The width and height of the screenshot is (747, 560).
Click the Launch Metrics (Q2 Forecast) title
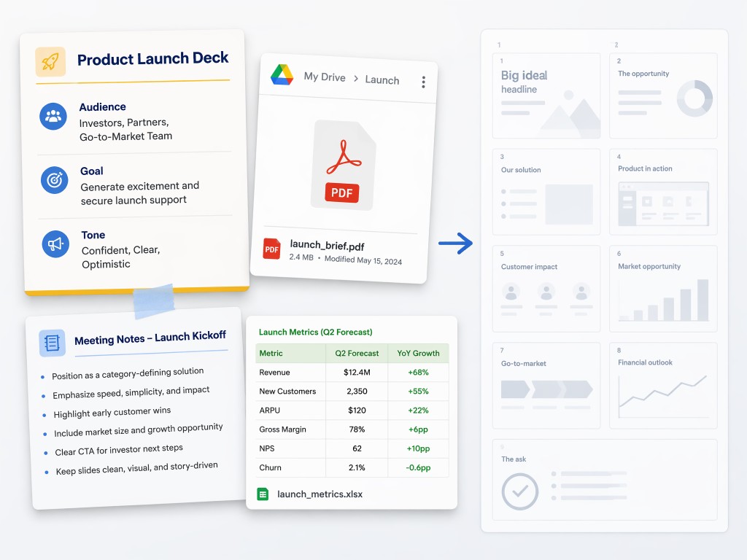[315, 332]
